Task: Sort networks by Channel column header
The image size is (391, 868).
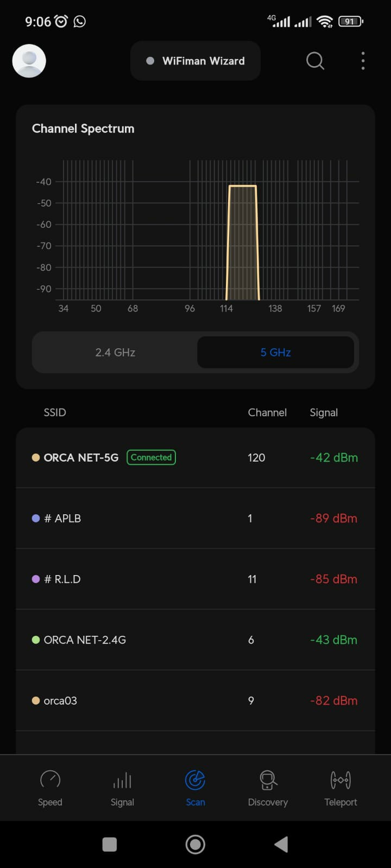Action: (x=267, y=412)
